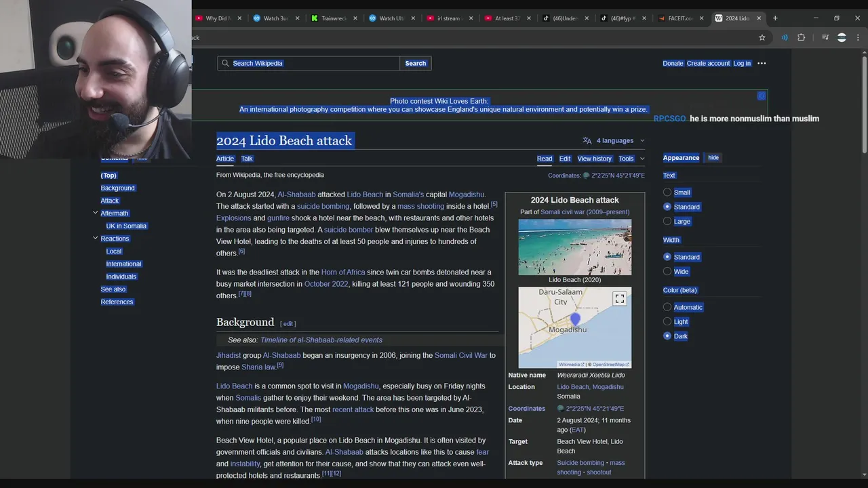Select Wide width option
Image resolution: width=868 pixels, height=488 pixels.
pos(667,271)
